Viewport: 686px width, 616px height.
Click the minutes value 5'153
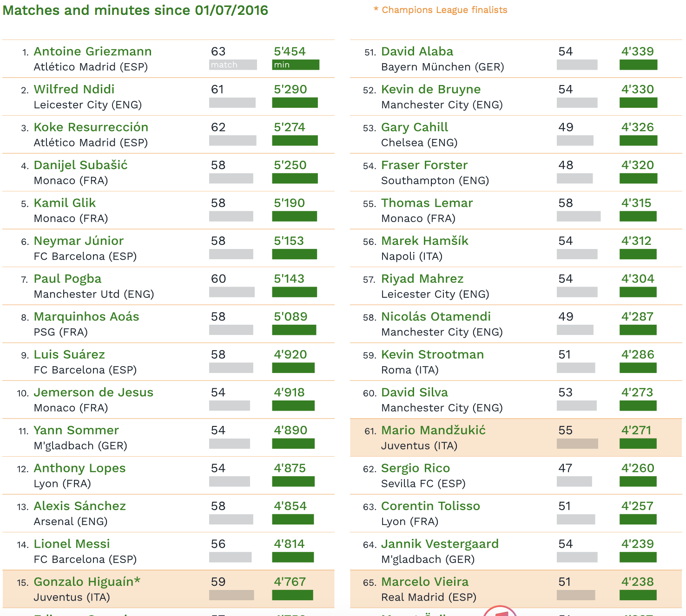(289, 241)
